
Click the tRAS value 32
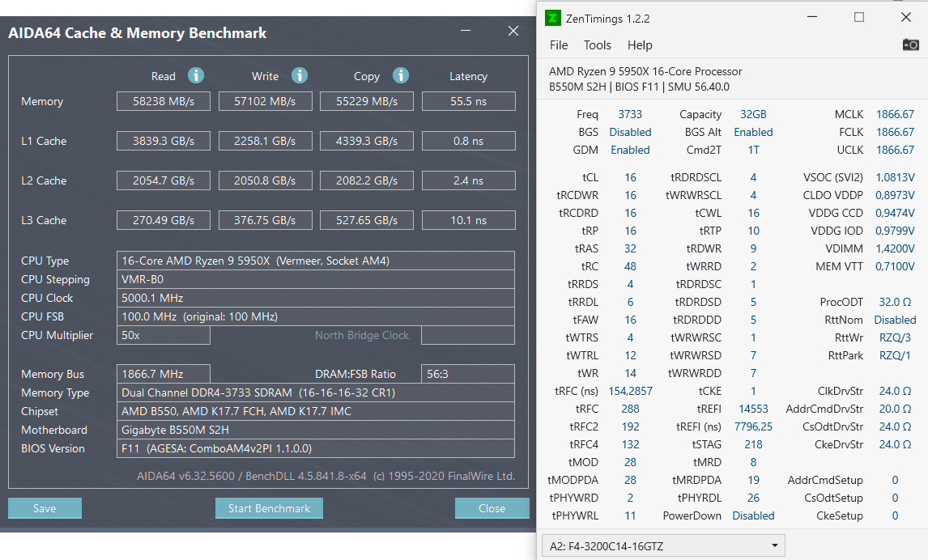coord(630,248)
